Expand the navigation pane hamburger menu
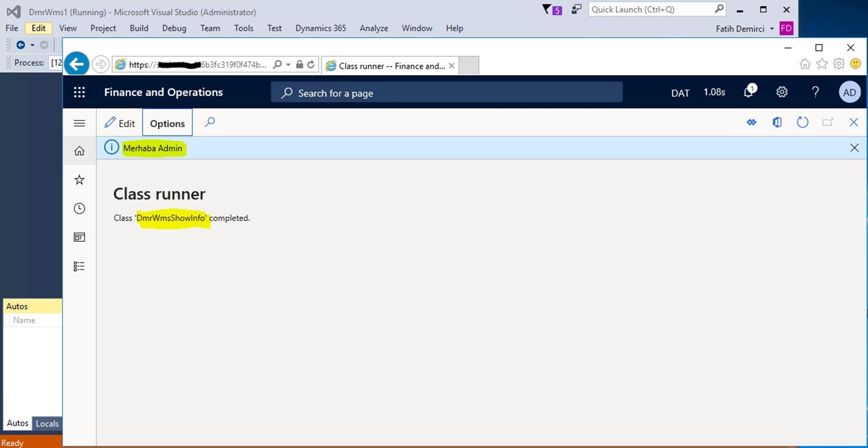Viewport: 868px width, 448px height. (x=80, y=123)
